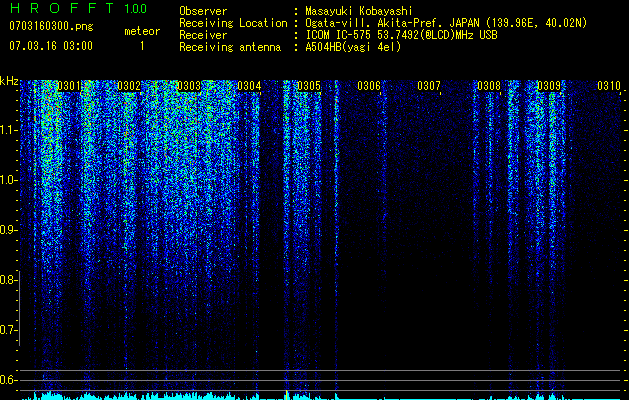629x400 pixels.
Task: Click the cyan signal level graph at bottom
Action: coord(321,396)
